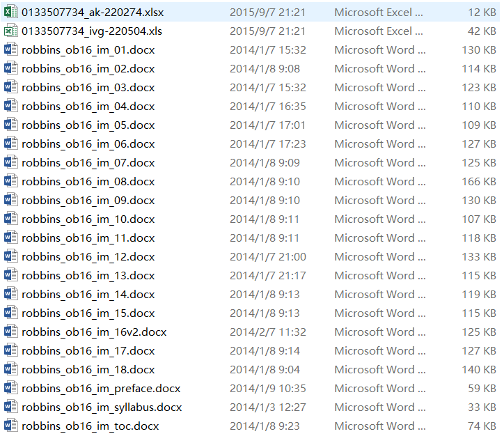The image size is (504, 443).
Task: Click the Word icon for robbins_ob16_im_07.docx
Action: point(10,162)
